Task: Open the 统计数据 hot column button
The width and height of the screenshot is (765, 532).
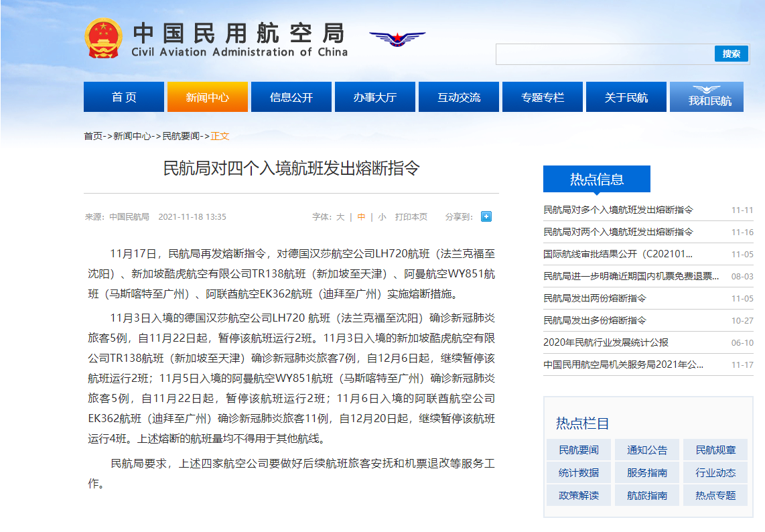Action: [x=579, y=473]
